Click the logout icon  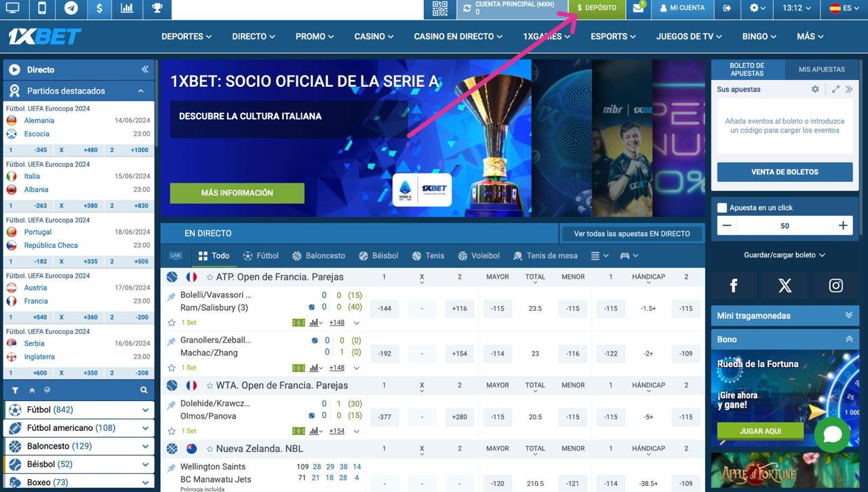click(x=727, y=9)
